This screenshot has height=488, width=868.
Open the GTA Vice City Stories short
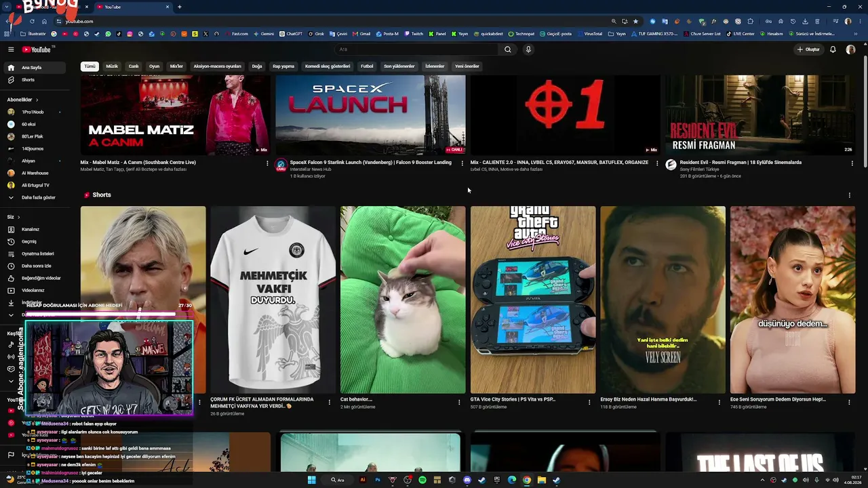tap(533, 300)
